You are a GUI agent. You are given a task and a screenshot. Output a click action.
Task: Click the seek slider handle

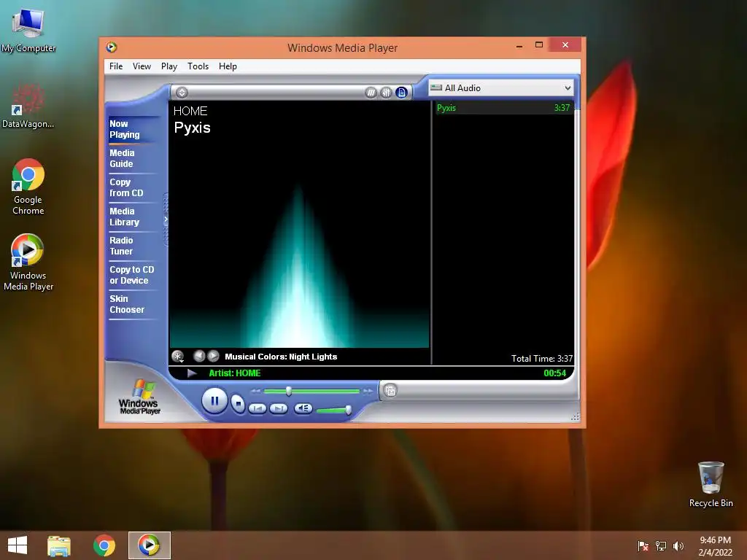(x=288, y=391)
